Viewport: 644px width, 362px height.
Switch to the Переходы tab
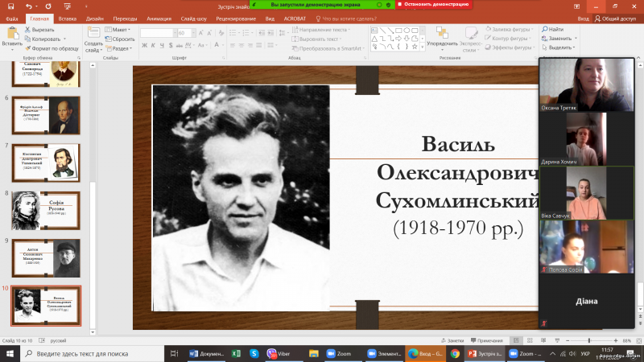[x=125, y=19]
